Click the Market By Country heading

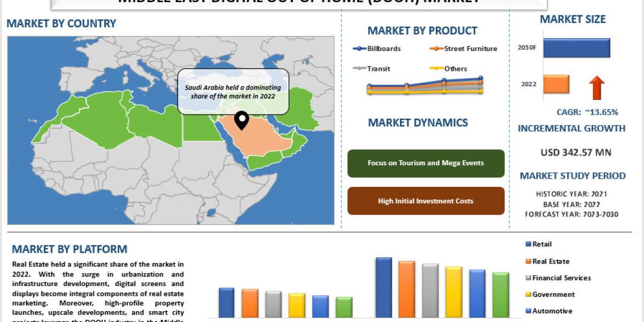coord(61,24)
